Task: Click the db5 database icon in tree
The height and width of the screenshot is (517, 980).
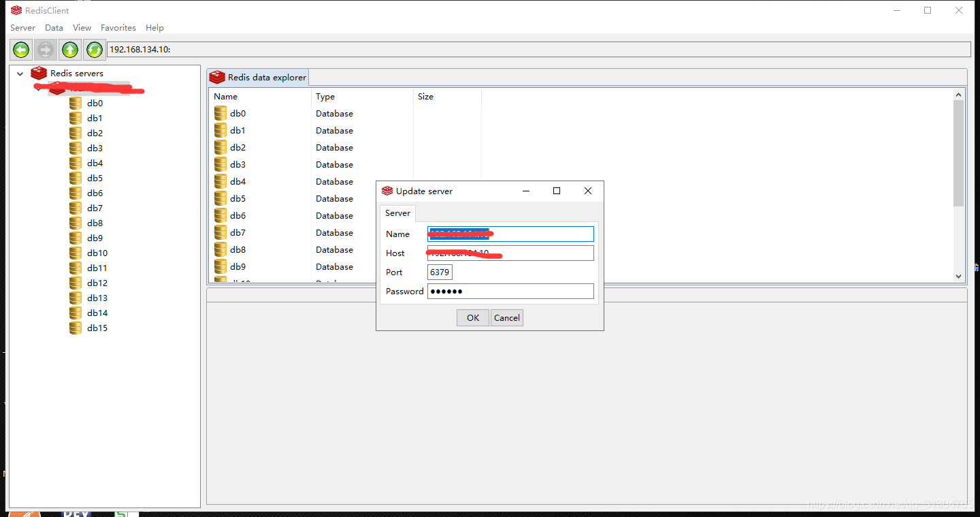Action: pyautogui.click(x=76, y=178)
